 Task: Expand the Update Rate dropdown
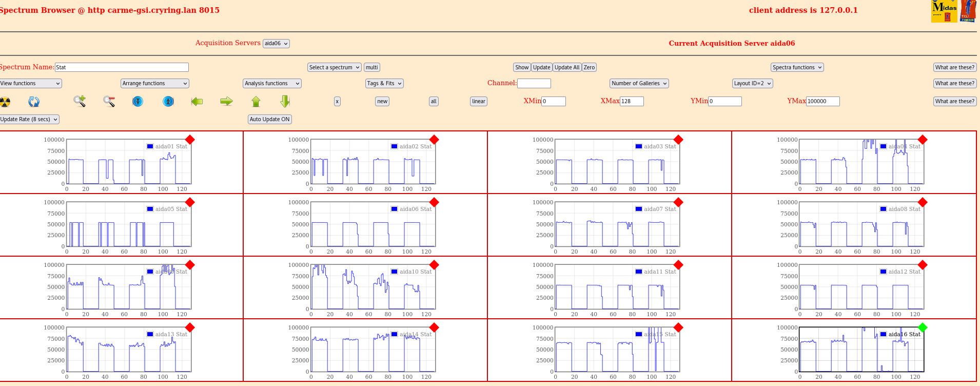coord(29,120)
